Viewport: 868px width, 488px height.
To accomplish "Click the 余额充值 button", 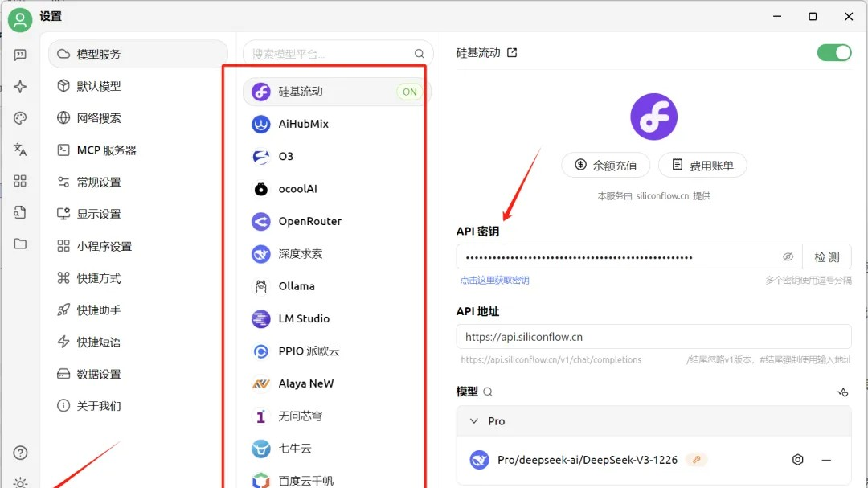I will [x=606, y=165].
